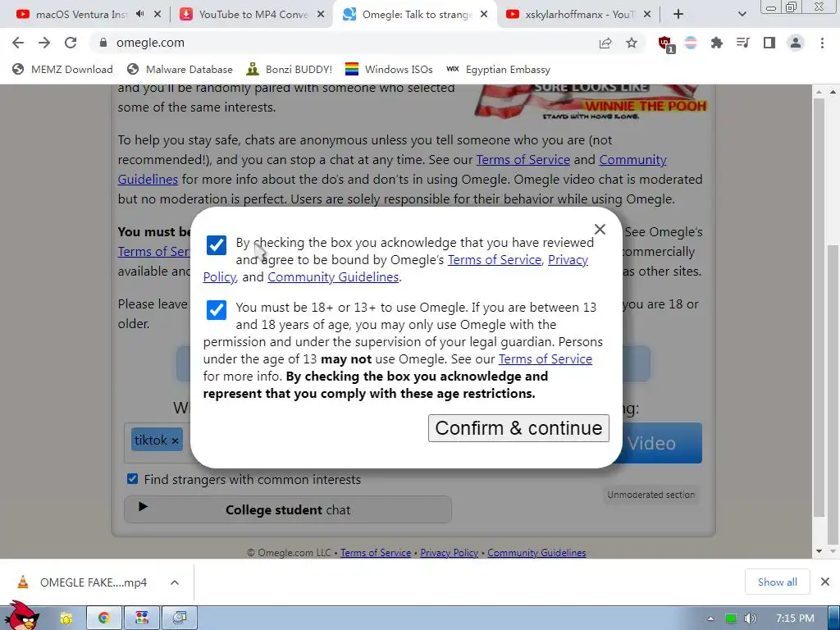Show hidden system tray icons

click(710, 619)
